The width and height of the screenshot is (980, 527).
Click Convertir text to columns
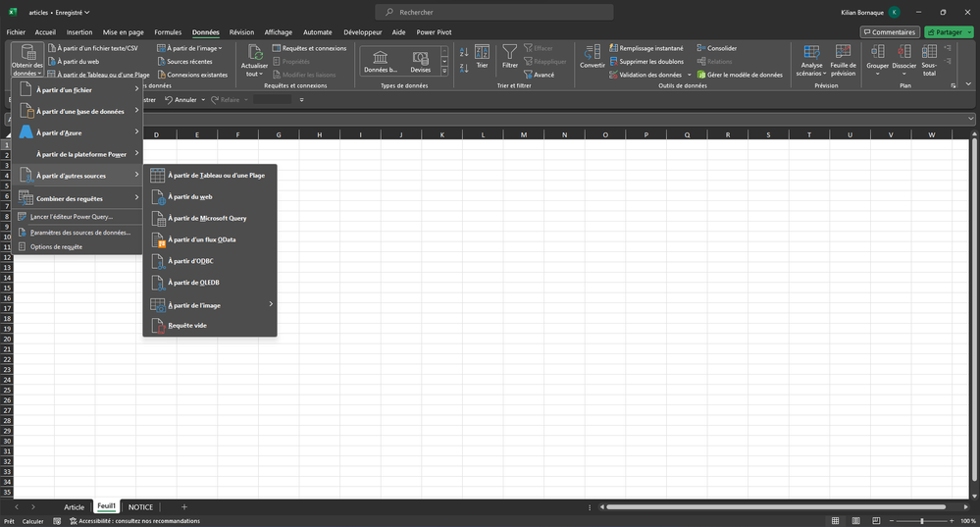point(592,56)
